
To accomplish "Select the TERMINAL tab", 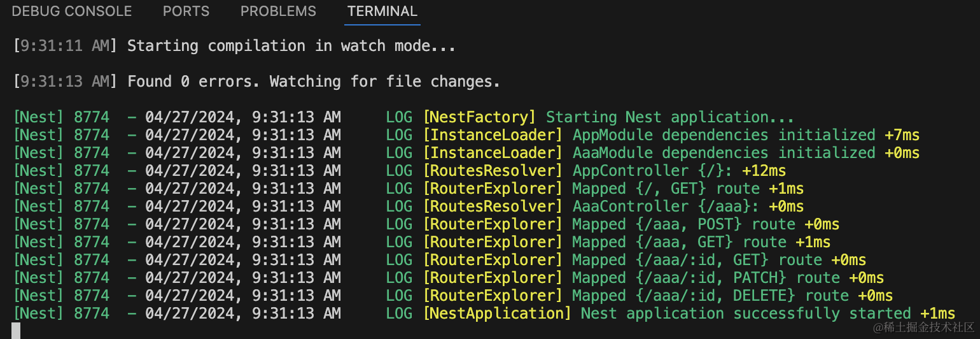I will [382, 11].
